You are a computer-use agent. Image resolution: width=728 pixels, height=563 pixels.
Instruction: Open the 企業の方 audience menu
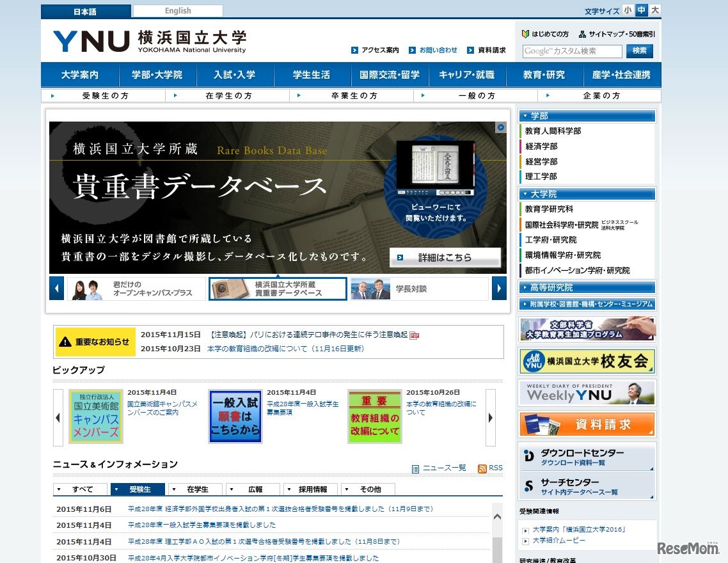click(599, 95)
